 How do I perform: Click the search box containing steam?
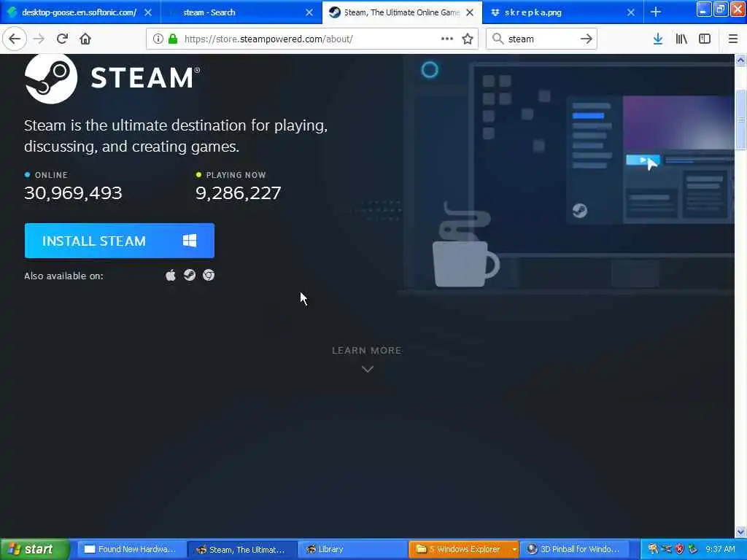click(542, 39)
